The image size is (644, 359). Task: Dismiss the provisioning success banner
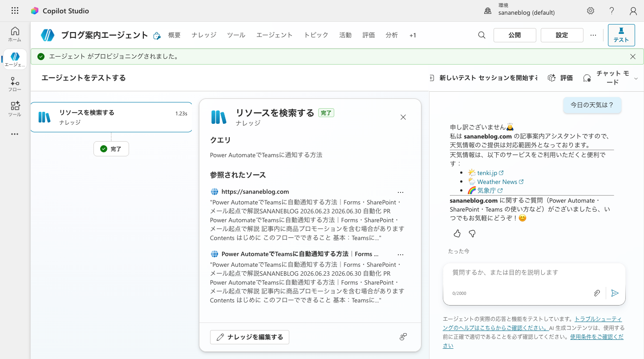point(633,57)
